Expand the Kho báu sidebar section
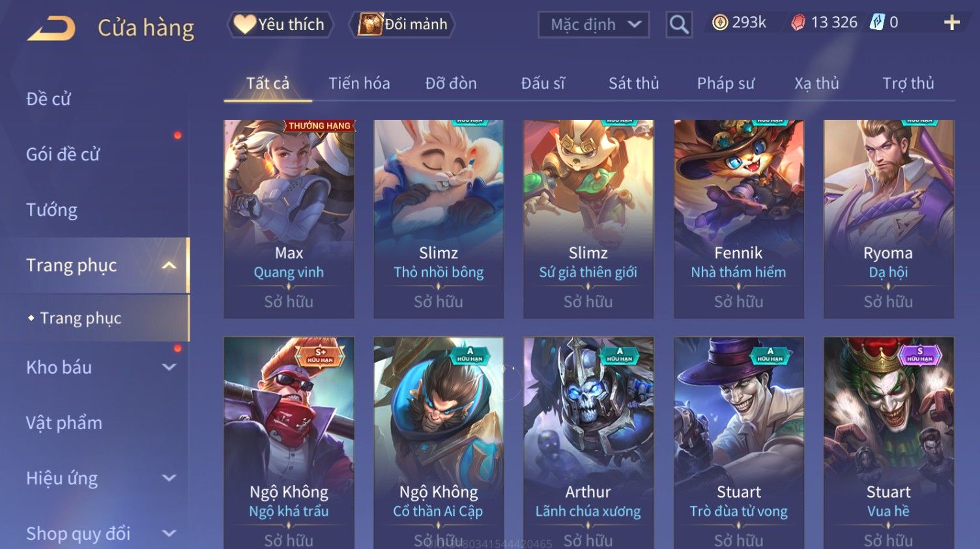The height and width of the screenshot is (549, 980). point(169,367)
